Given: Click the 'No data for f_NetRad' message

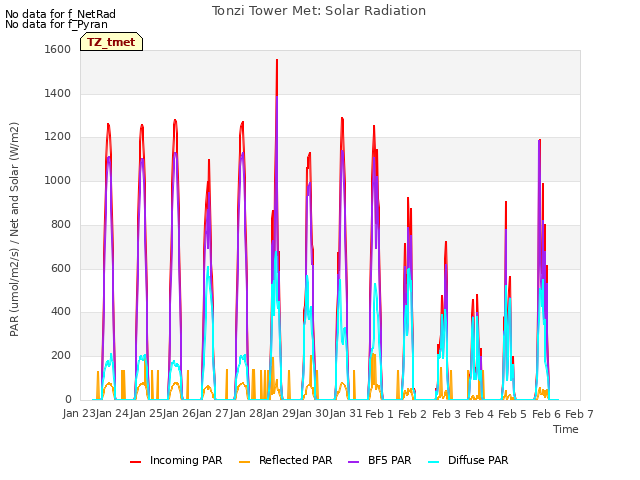Looking at the screenshot, I should [60, 14].
